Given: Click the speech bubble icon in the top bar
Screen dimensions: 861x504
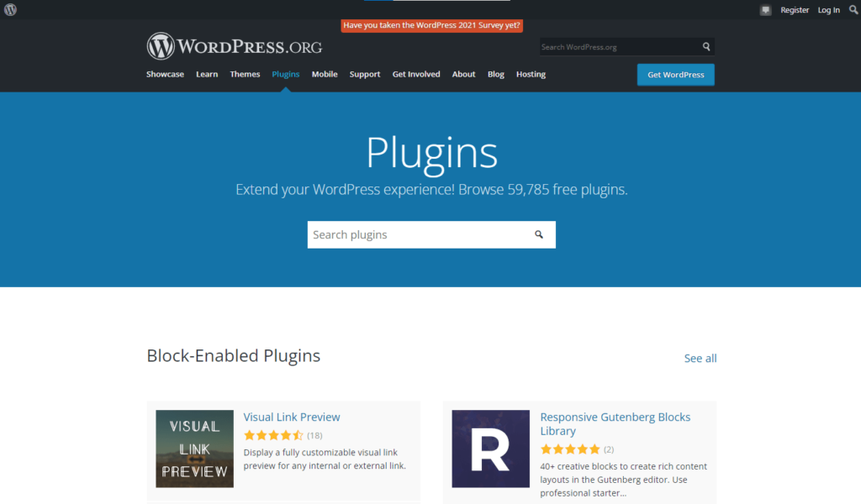Looking at the screenshot, I should (x=765, y=9).
